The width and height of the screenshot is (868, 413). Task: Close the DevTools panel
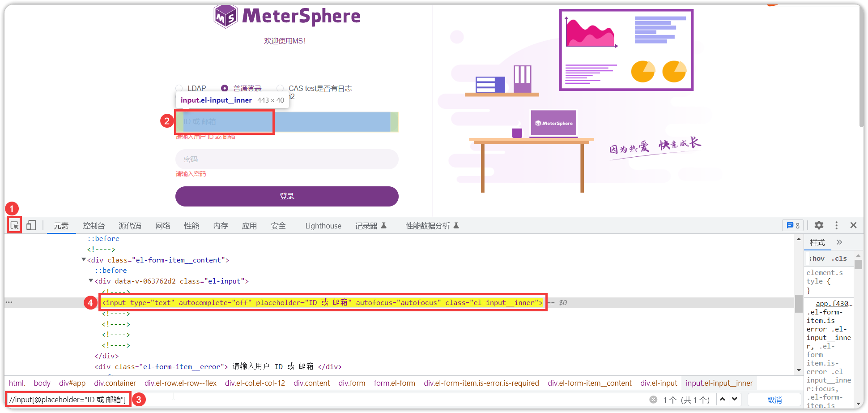[x=853, y=225]
